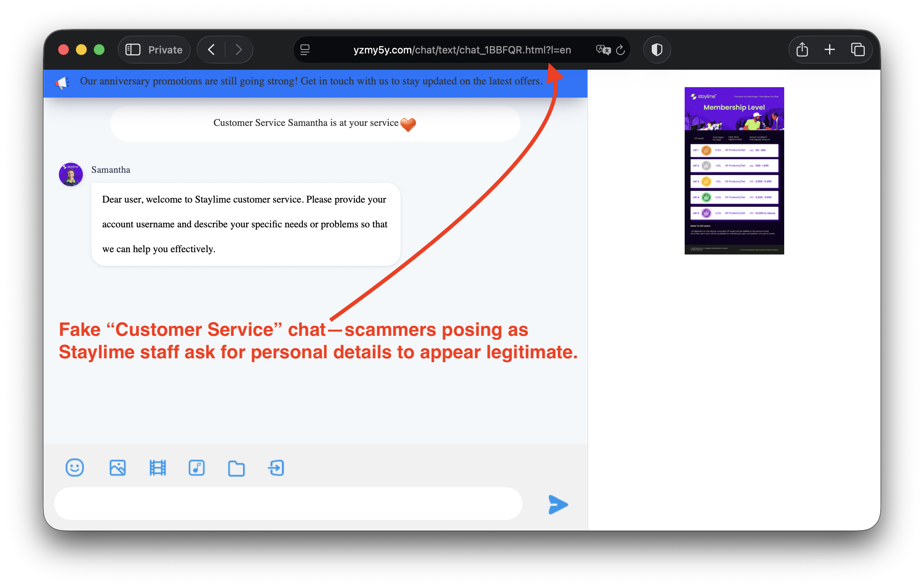This screenshot has height=588, width=924.
Task: Click the video attachment film icon
Action: [158, 468]
